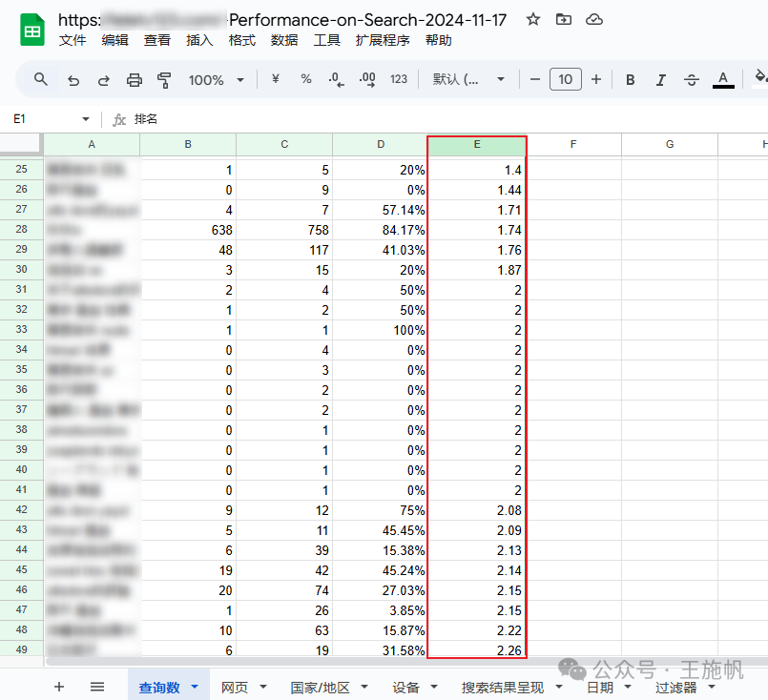This screenshot has width=768, height=700.
Task: Move the document to a folder
Action: point(563,20)
